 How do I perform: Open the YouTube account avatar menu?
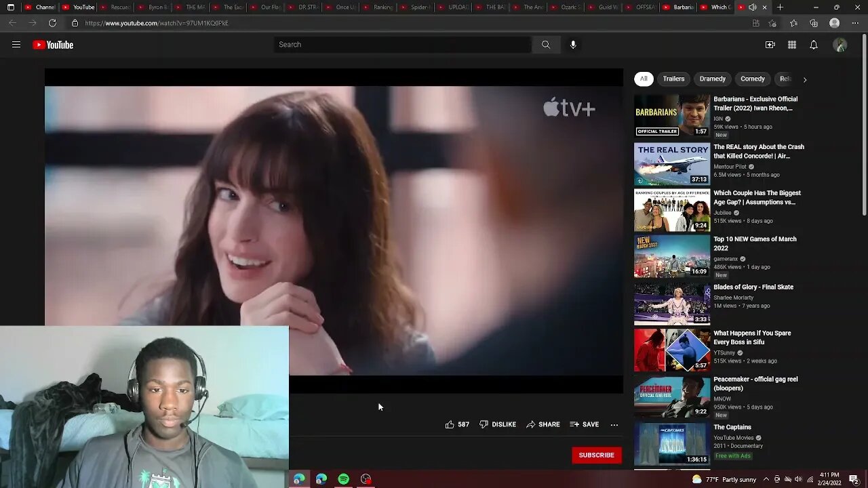(840, 45)
